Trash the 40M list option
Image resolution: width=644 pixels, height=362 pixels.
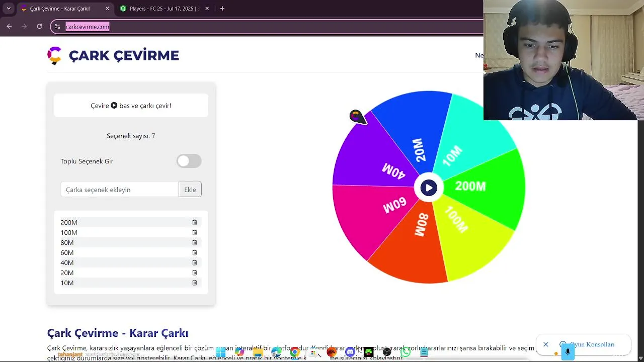[x=194, y=262]
